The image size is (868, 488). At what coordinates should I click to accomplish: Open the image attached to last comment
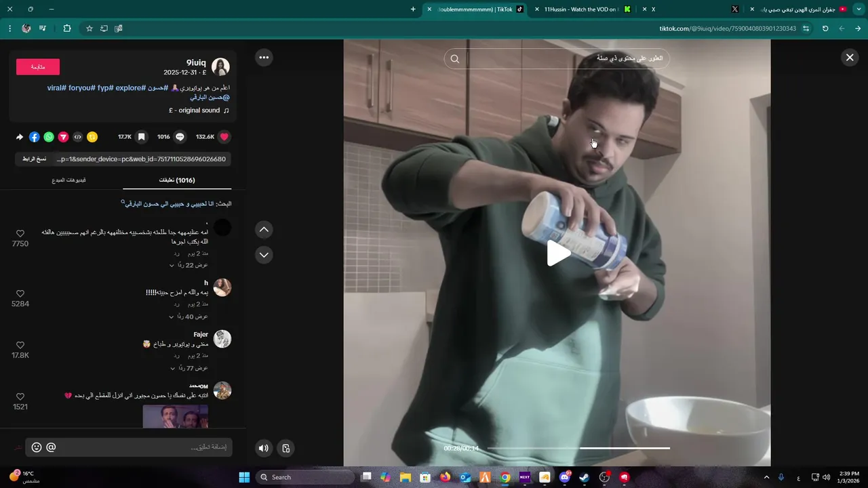coord(175,417)
